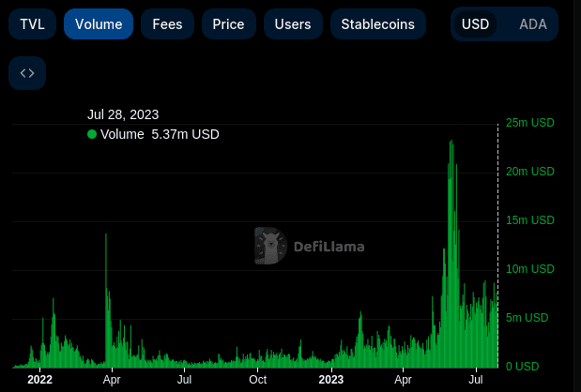581x392 pixels.
Task: Enable the Fees chart metric
Action: [168, 24]
